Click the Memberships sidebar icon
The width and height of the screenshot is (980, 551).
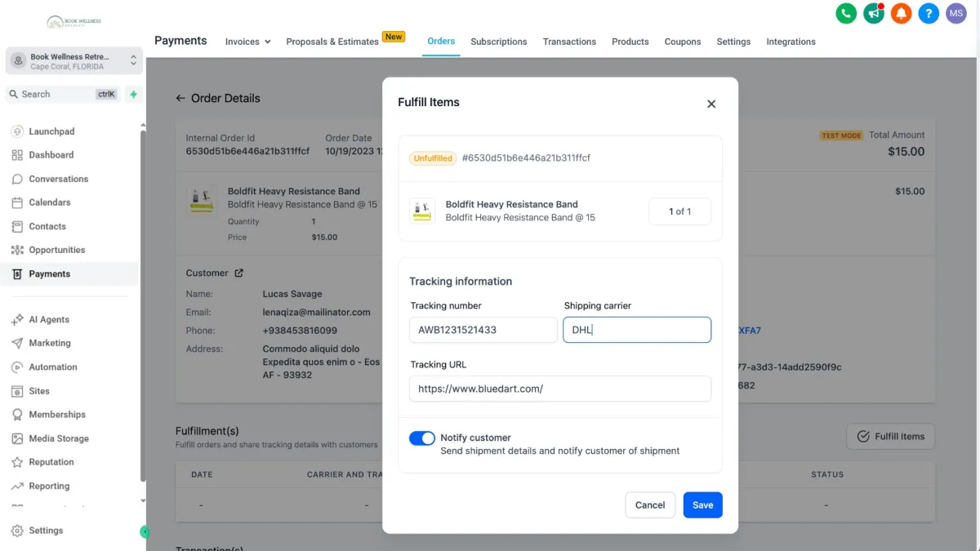coord(17,415)
